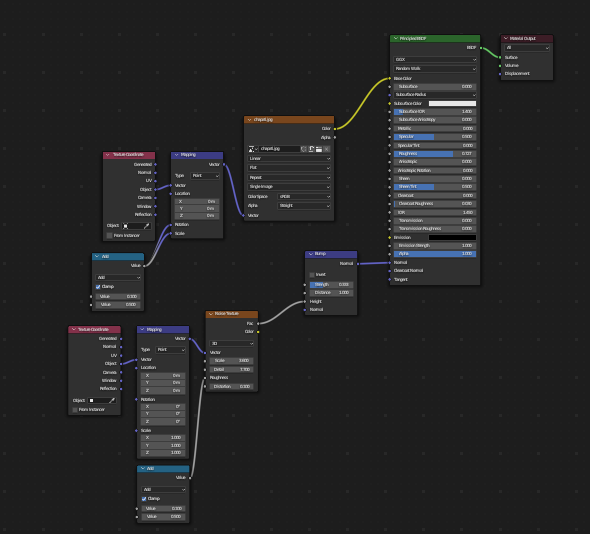Open the Repeat extension dropdown

pos(289,178)
